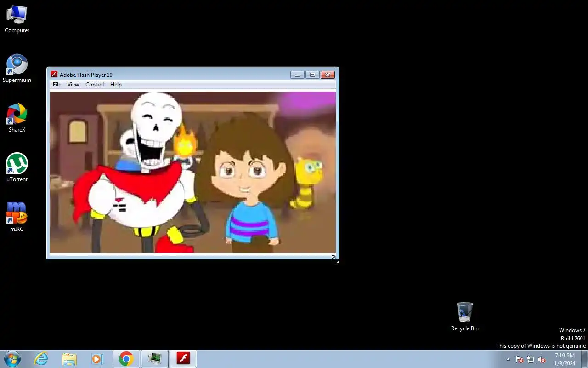588x368 pixels.
Task: Open the View menu in Flash Player
Action: pos(73,85)
